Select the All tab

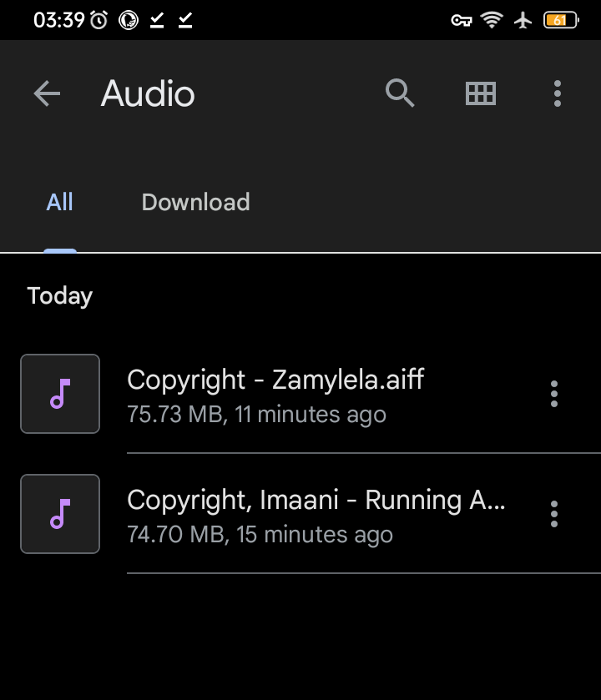(60, 203)
